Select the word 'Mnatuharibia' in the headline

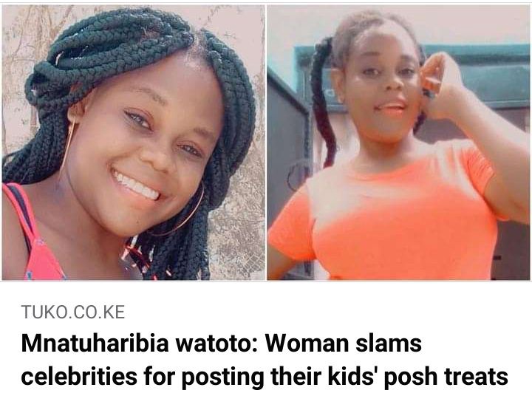coord(95,344)
